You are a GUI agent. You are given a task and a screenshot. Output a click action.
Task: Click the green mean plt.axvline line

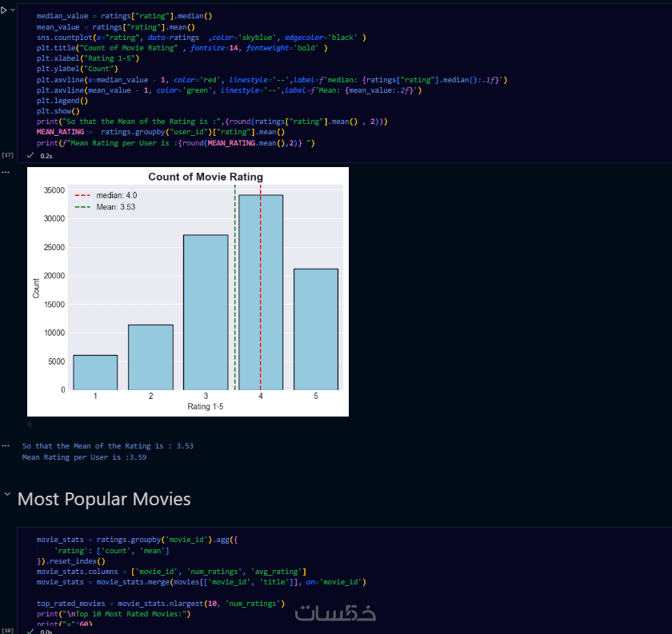pyautogui.click(x=230, y=90)
